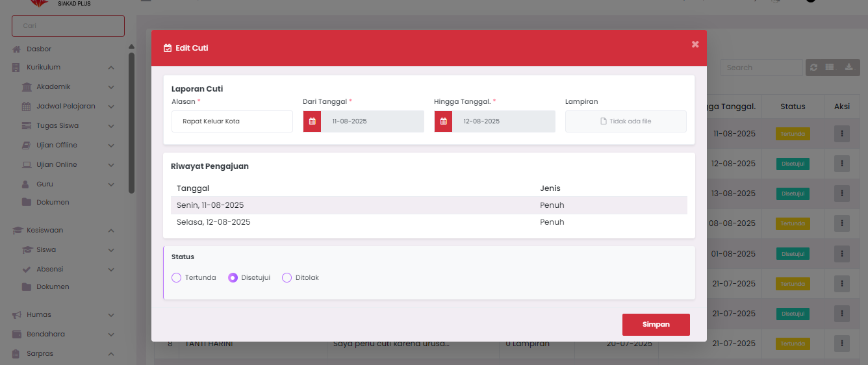Image resolution: width=868 pixels, height=365 pixels.
Task: Click the refresh icon in table toolbar
Action: (x=813, y=68)
